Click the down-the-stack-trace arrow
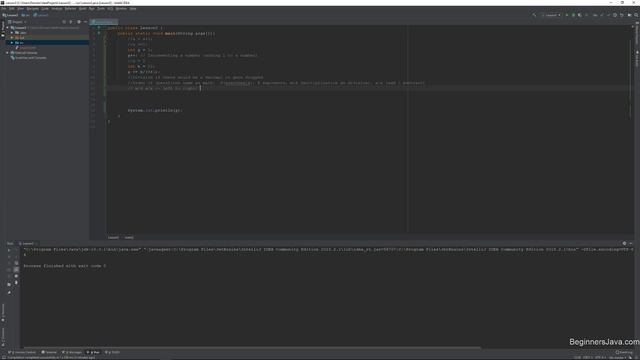 click(x=16, y=257)
